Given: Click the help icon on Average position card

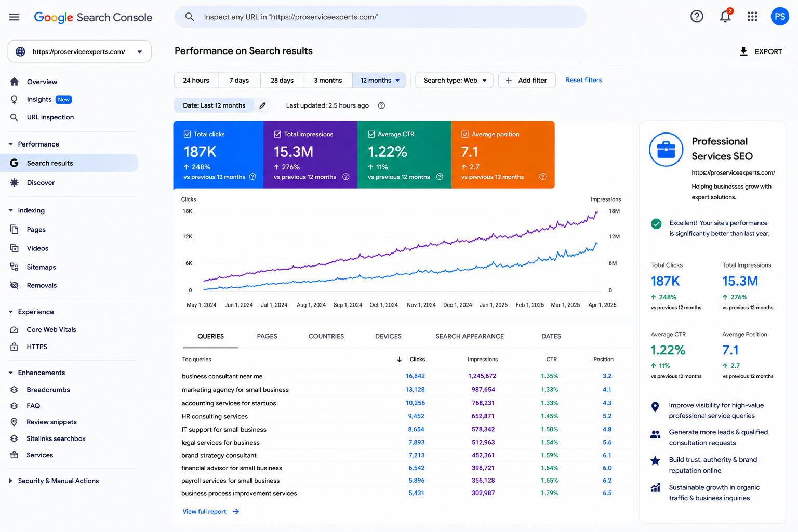Looking at the screenshot, I should [x=543, y=177].
